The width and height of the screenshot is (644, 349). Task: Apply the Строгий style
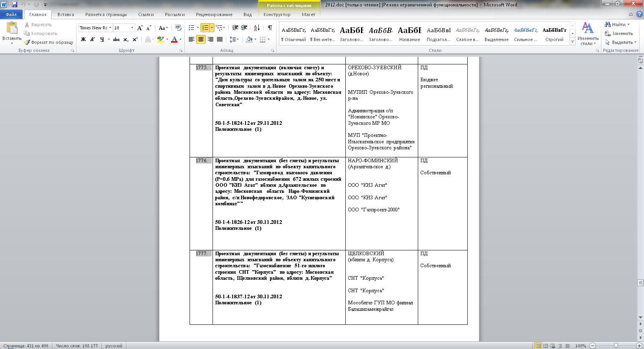554,34
